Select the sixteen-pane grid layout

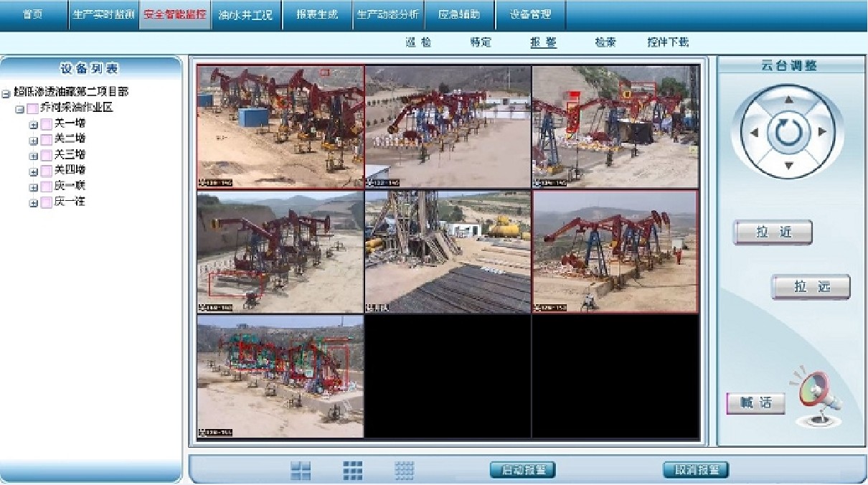coord(405,471)
